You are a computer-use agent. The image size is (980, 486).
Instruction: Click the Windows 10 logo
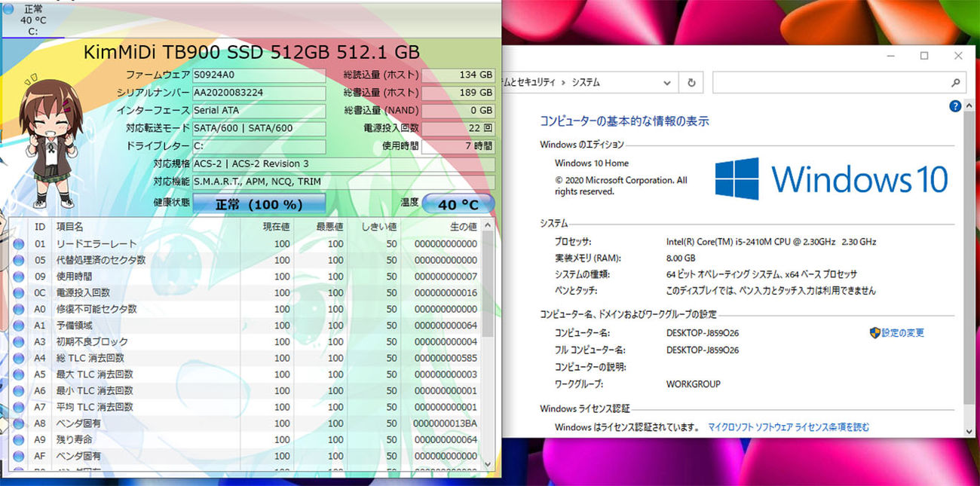(x=831, y=179)
